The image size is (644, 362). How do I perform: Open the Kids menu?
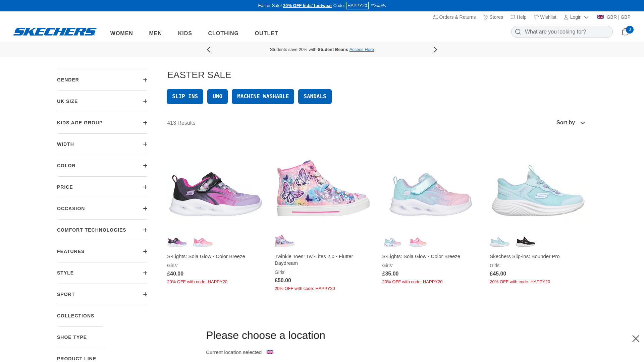click(185, 34)
